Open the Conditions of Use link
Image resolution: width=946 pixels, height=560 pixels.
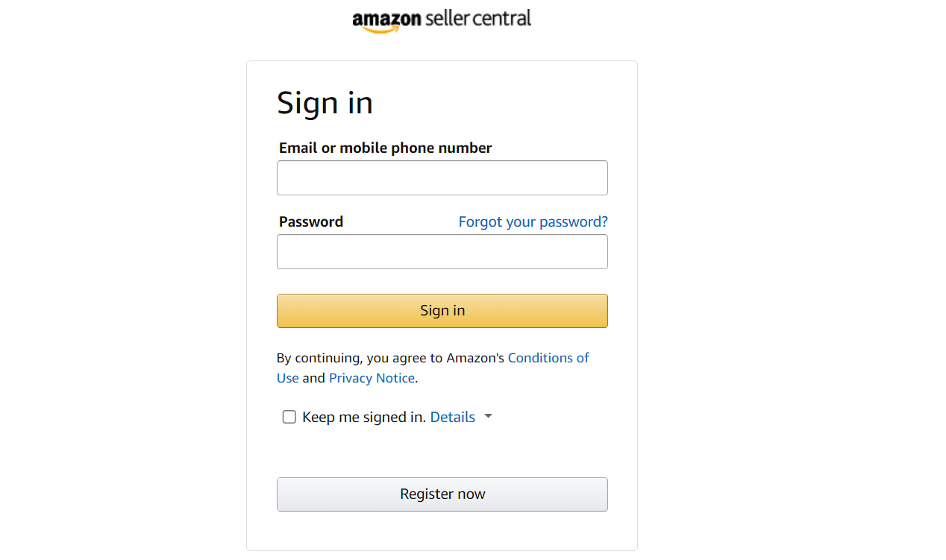(x=548, y=358)
